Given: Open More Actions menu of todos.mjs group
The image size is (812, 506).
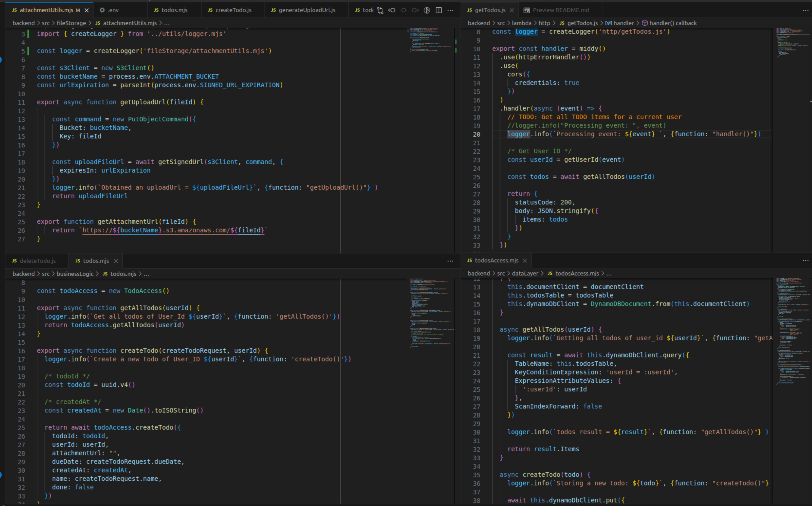Looking at the screenshot, I should tap(450, 261).
